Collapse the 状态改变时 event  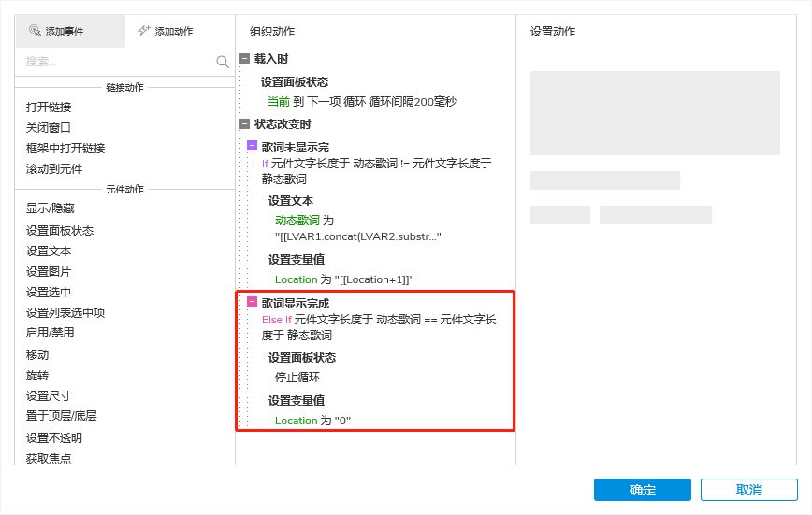point(244,123)
